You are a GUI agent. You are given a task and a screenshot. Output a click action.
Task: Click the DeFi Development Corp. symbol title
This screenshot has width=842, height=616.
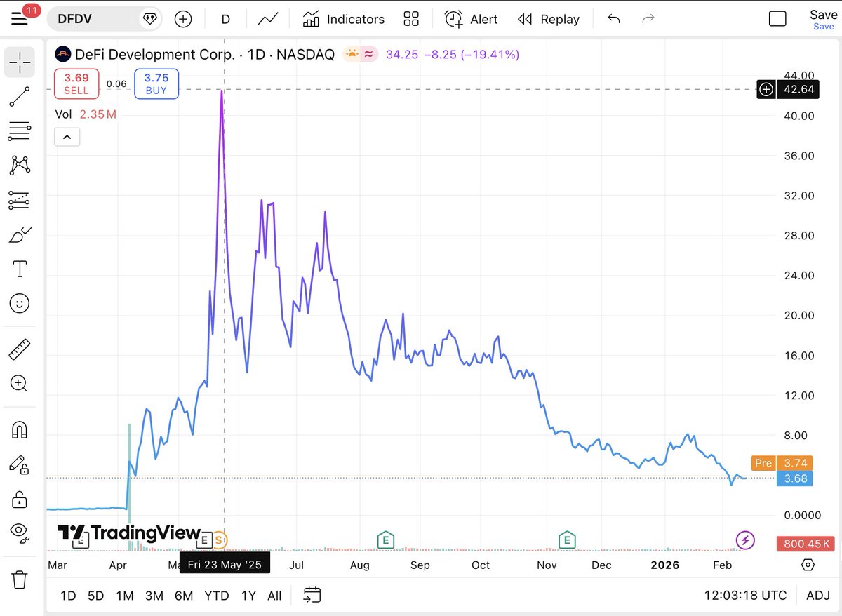[154, 54]
